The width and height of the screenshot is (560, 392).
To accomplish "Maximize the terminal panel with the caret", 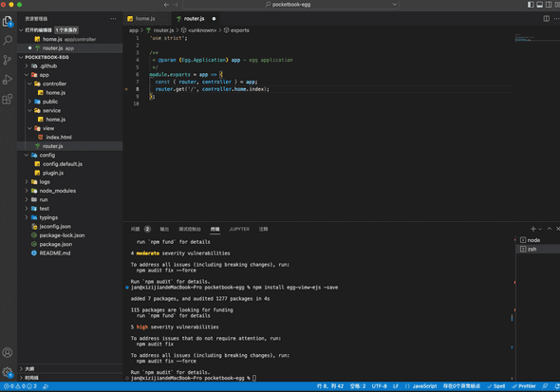I will [550, 229].
